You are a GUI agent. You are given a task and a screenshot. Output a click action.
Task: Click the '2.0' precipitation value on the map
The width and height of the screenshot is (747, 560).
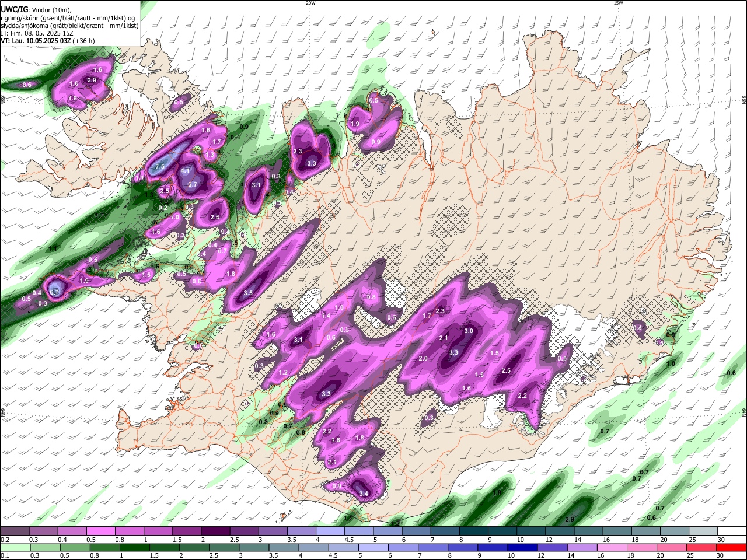(424, 358)
